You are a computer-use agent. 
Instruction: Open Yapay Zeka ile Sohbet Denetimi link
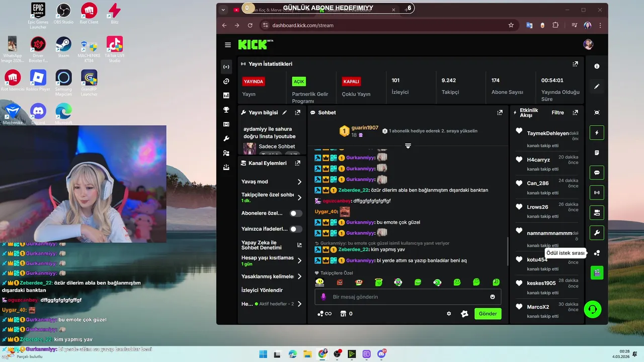[x=272, y=245]
